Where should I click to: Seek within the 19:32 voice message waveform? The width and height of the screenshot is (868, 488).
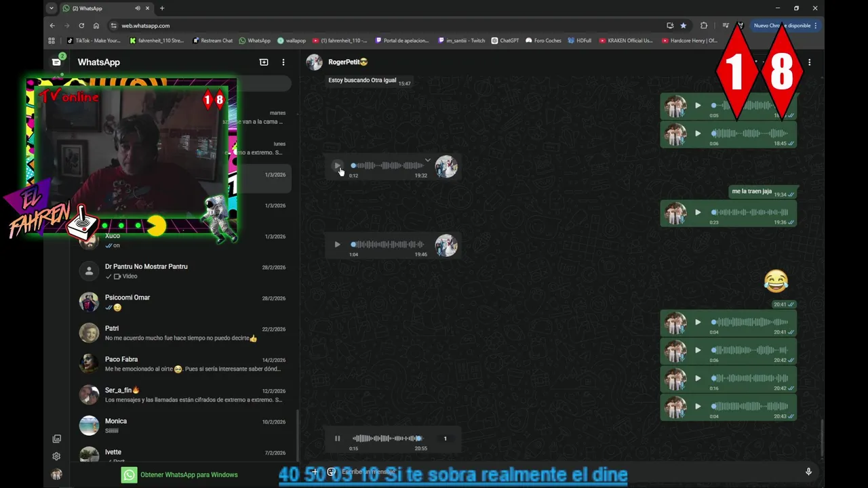pyautogui.click(x=388, y=165)
